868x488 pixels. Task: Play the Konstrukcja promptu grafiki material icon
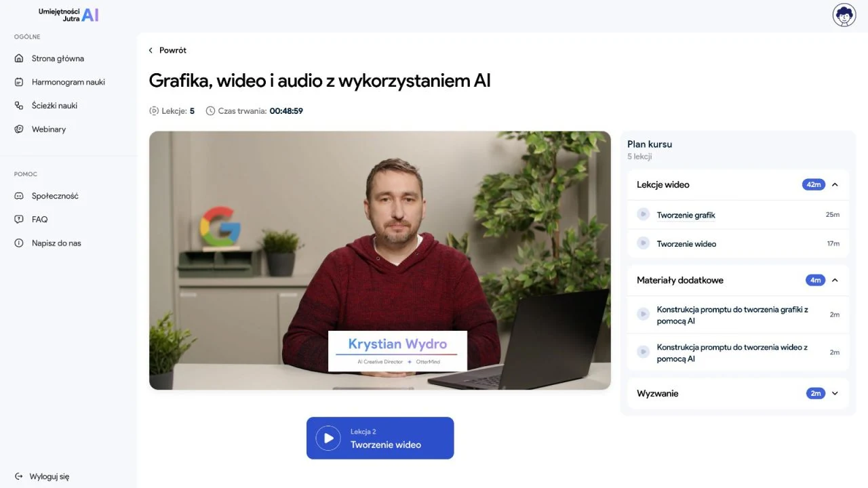[x=643, y=314]
